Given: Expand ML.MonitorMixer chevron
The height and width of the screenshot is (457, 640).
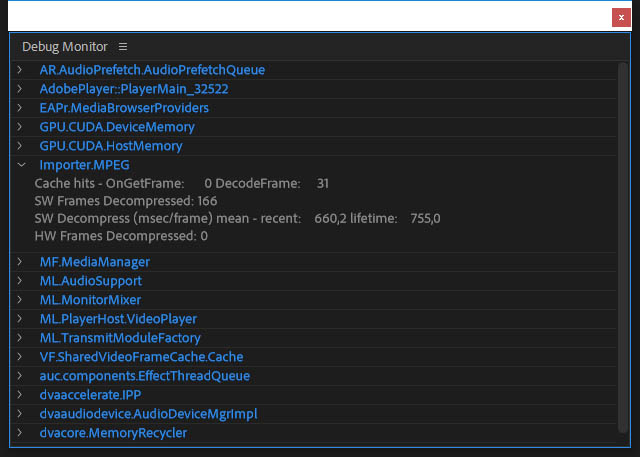Looking at the screenshot, I should 20,299.
